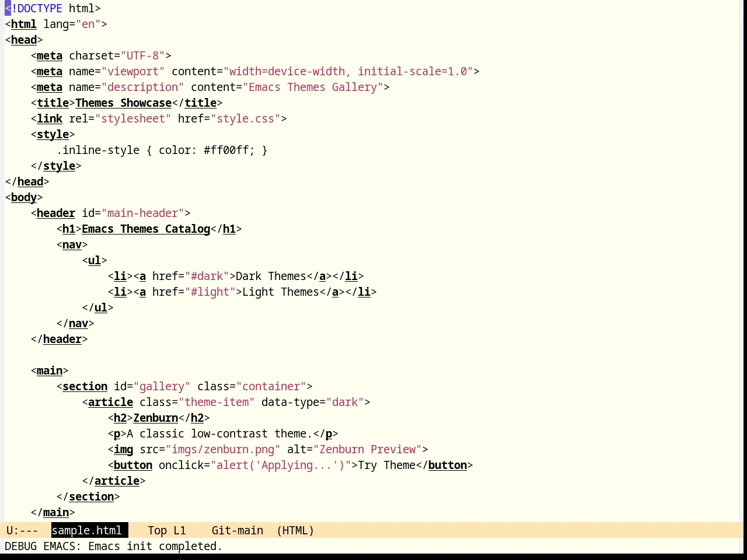Click the "theme-item" class value
This screenshot has width=747, height=560.
(x=217, y=402)
